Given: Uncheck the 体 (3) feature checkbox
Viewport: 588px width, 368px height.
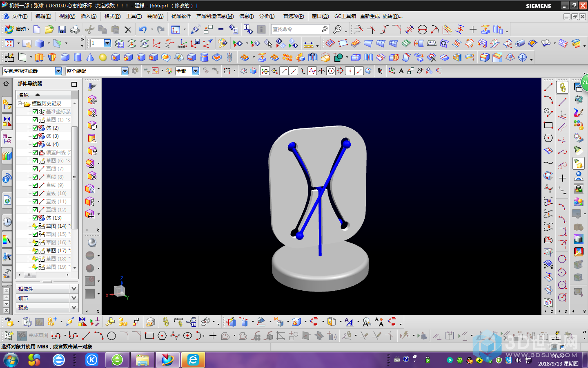Looking at the screenshot, I should coord(35,136).
